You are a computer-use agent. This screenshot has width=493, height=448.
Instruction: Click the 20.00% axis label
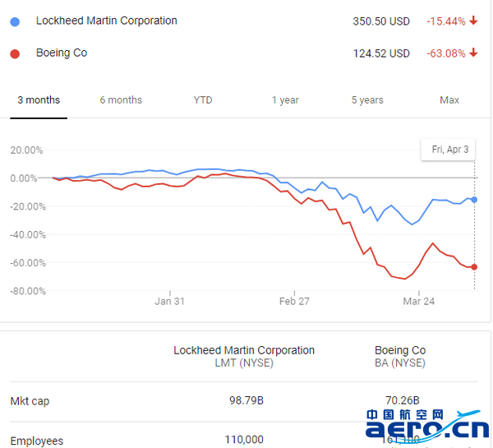point(26,150)
